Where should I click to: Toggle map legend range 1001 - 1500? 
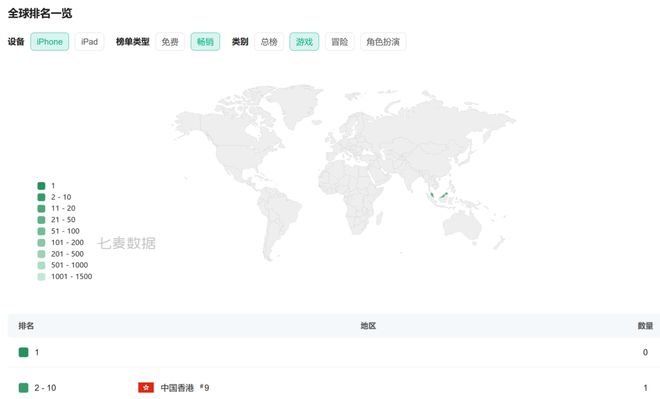[65, 277]
